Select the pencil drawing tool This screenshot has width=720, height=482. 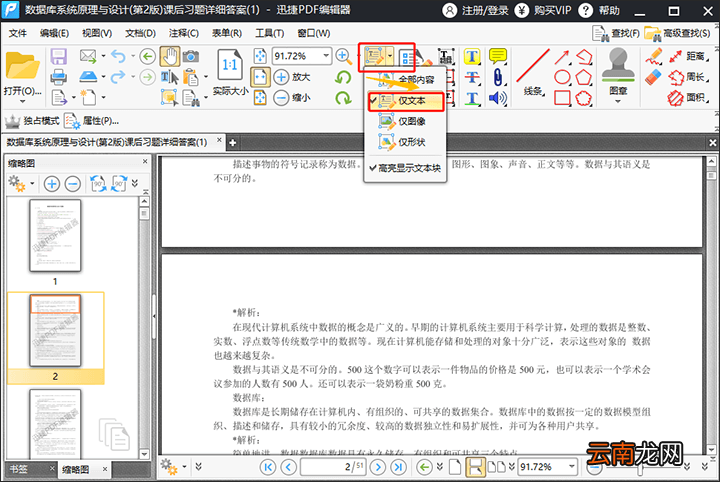(653, 56)
